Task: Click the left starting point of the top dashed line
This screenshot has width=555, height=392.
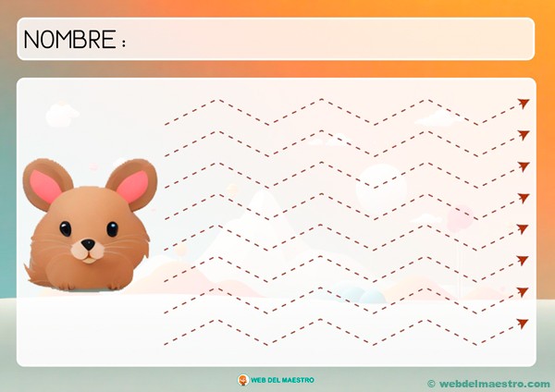Action: (166, 123)
